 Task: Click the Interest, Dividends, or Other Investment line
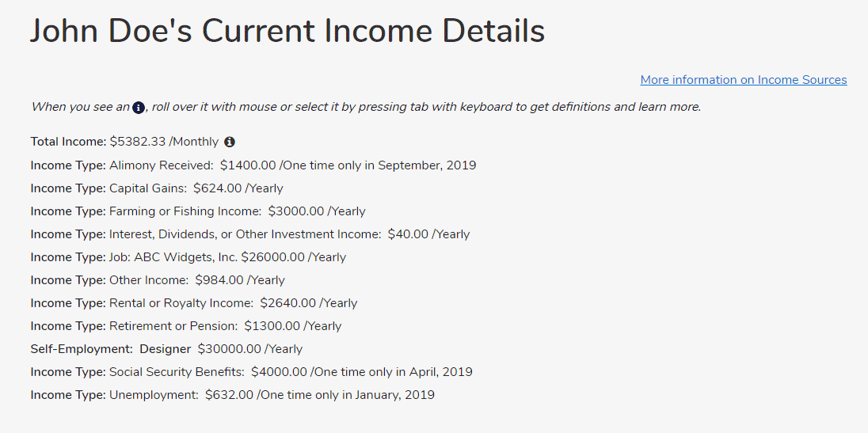click(x=250, y=234)
